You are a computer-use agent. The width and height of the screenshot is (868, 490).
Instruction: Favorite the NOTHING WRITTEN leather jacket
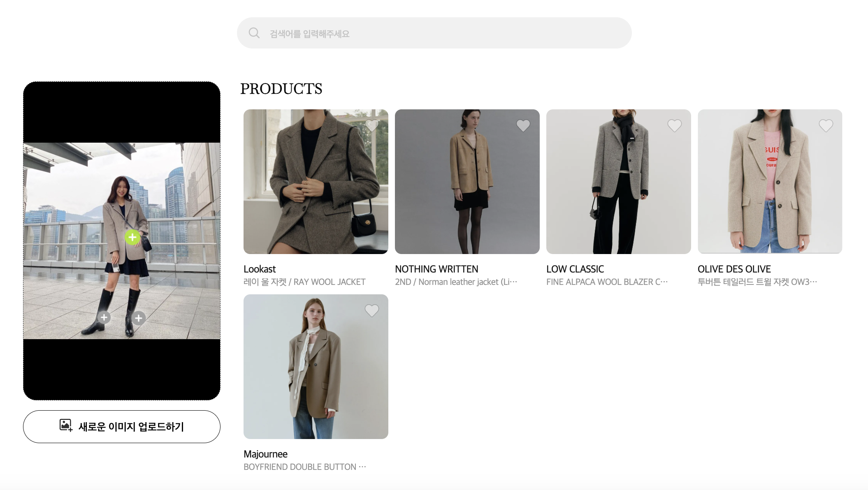(x=523, y=125)
